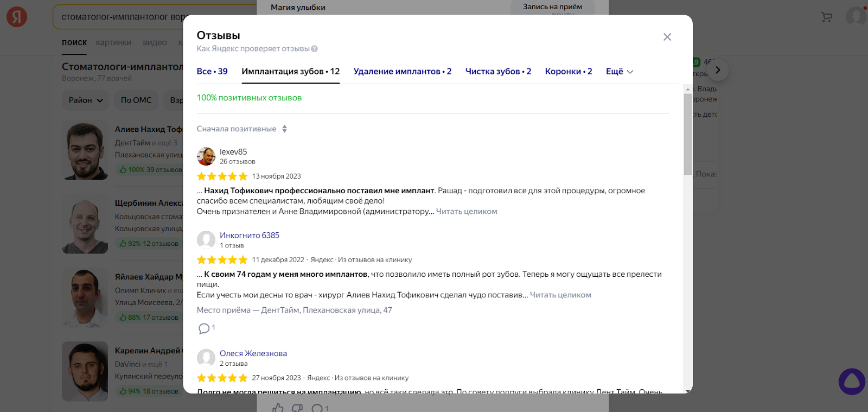Close the Отзывы reviews dialog
The image size is (868, 412).
click(x=667, y=37)
